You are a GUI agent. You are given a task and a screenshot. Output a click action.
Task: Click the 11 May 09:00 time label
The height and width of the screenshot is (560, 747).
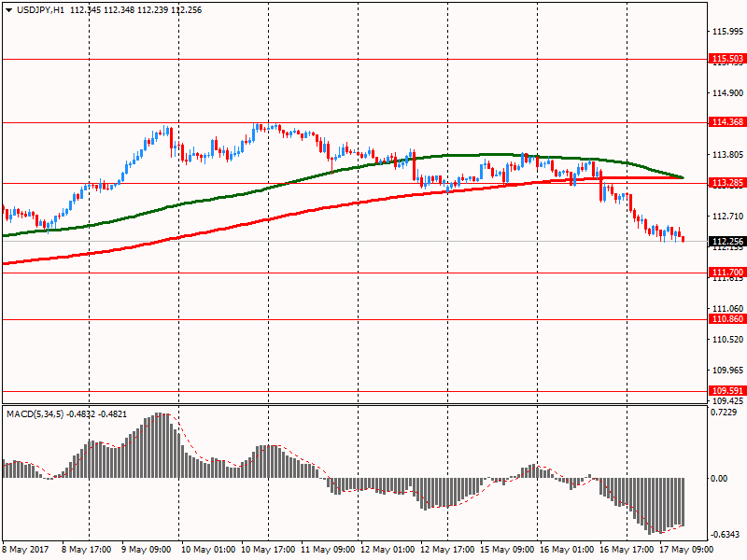(329, 550)
